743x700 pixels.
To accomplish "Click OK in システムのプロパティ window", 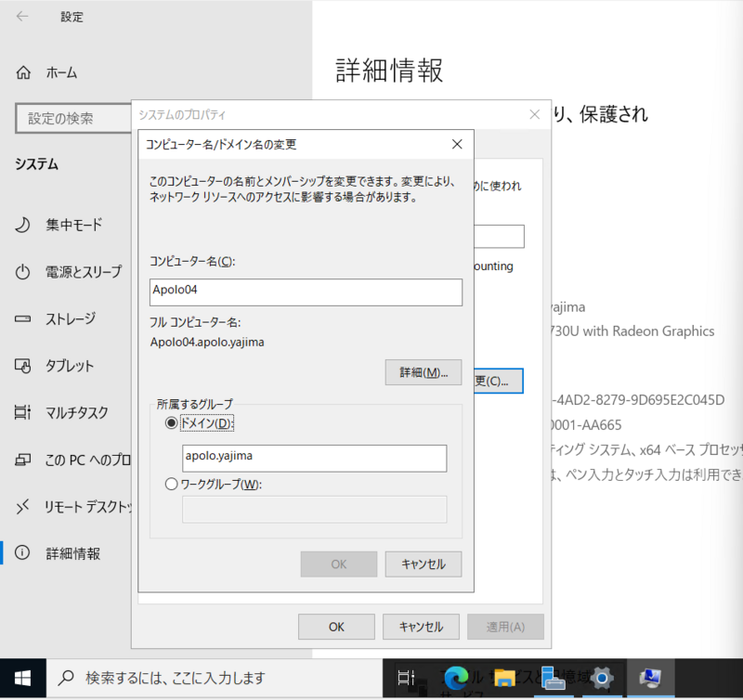I will point(336,627).
